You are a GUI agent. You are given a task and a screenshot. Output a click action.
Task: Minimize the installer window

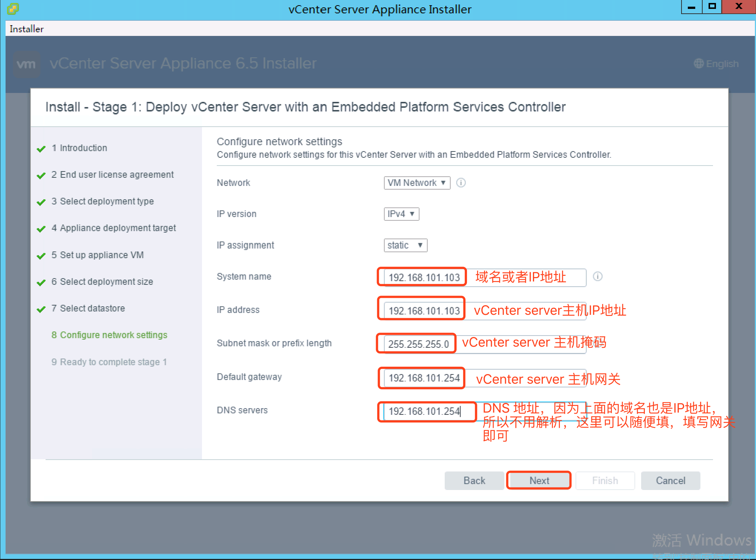pyautogui.click(x=692, y=7)
